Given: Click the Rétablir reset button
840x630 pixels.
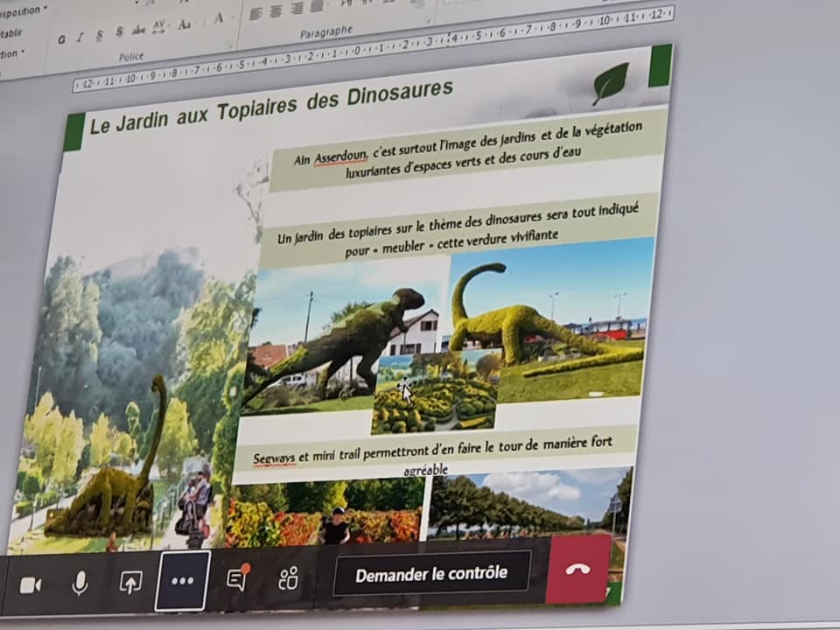Looking at the screenshot, I should 10,33.
